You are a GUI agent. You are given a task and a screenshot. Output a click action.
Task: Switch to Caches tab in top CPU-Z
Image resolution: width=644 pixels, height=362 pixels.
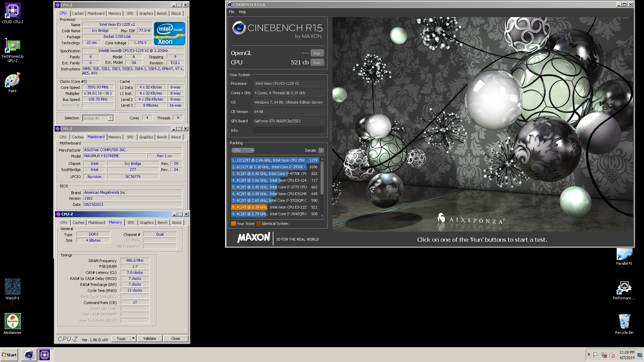tap(78, 13)
